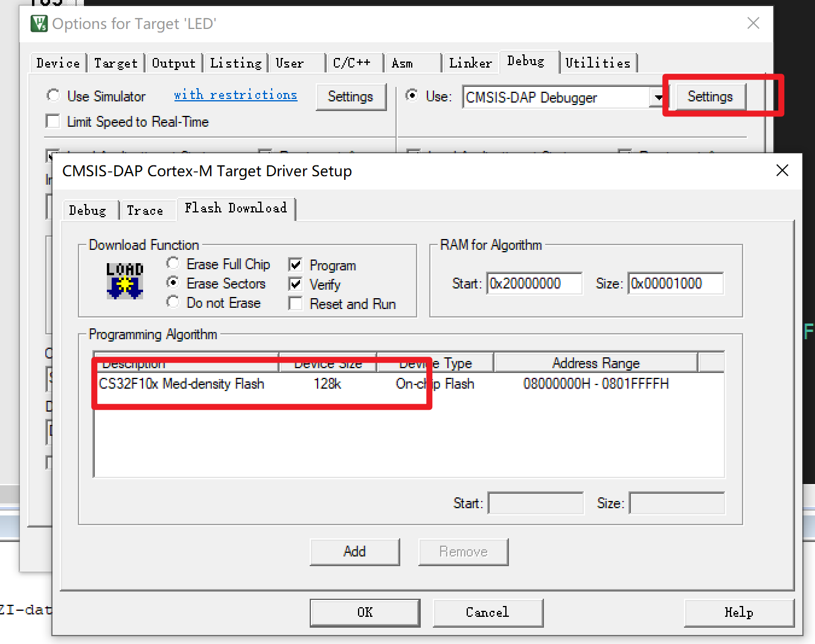Select Erase Sectors option

[x=173, y=282]
